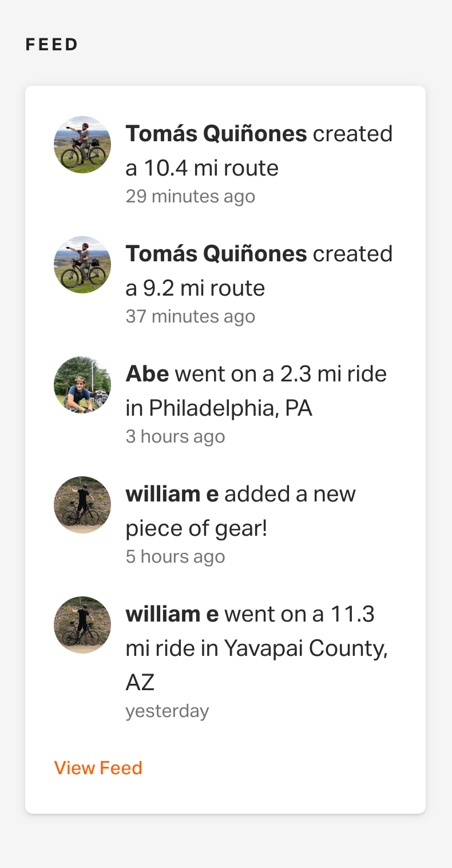The image size is (452, 868).
Task: Open the new piece of gear post
Action: tap(241, 511)
